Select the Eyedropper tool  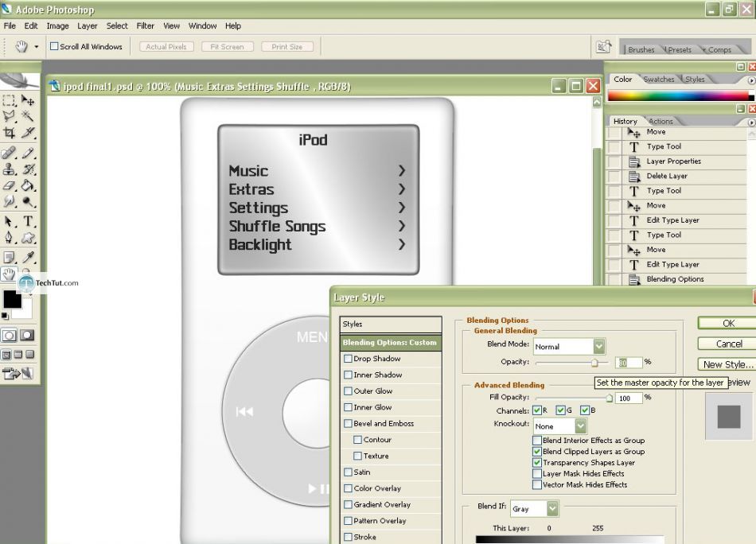(x=28, y=258)
